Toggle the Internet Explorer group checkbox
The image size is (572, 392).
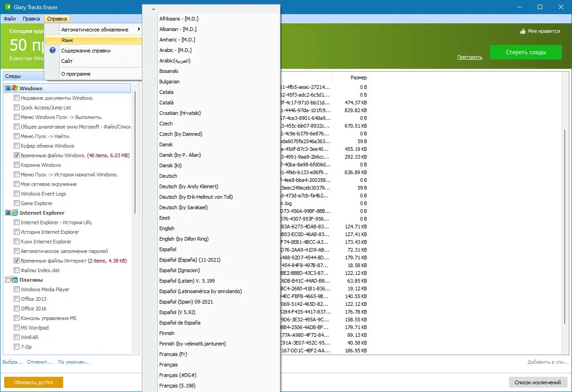click(8, 213)
